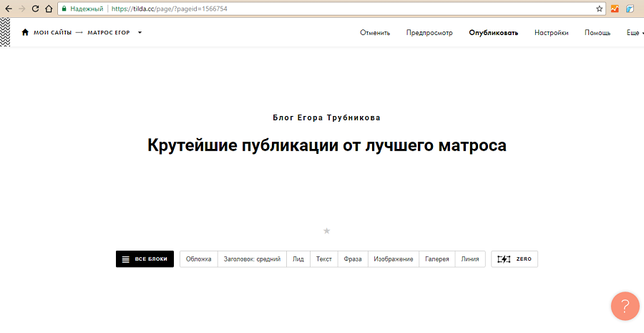Click Отменить in top menu
Viewport: 644px width, 333px height.
375,33
